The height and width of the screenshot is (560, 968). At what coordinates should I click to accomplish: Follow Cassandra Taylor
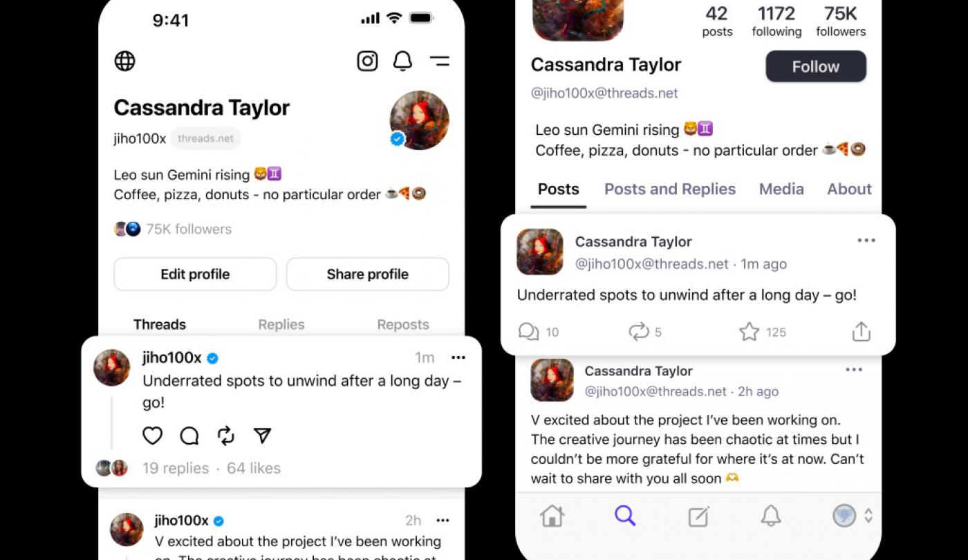816,66
